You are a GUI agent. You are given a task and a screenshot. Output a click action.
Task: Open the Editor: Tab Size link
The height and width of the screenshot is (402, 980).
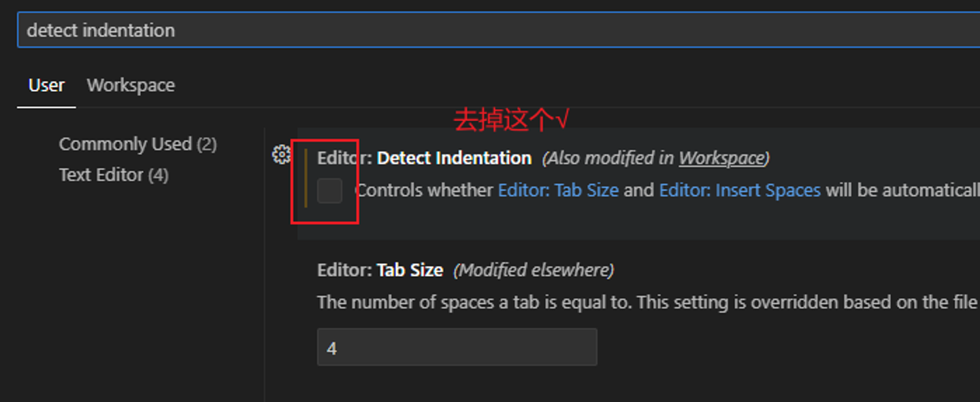pos(559,190)
